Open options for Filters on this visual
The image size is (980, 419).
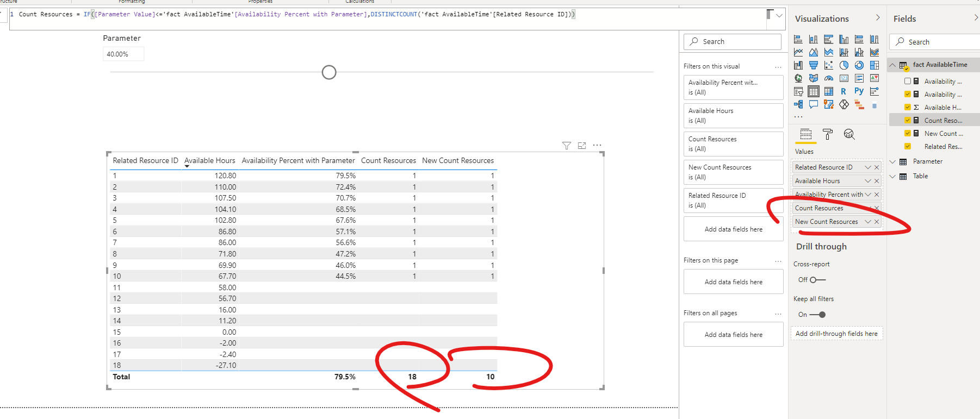click(778, 67)
